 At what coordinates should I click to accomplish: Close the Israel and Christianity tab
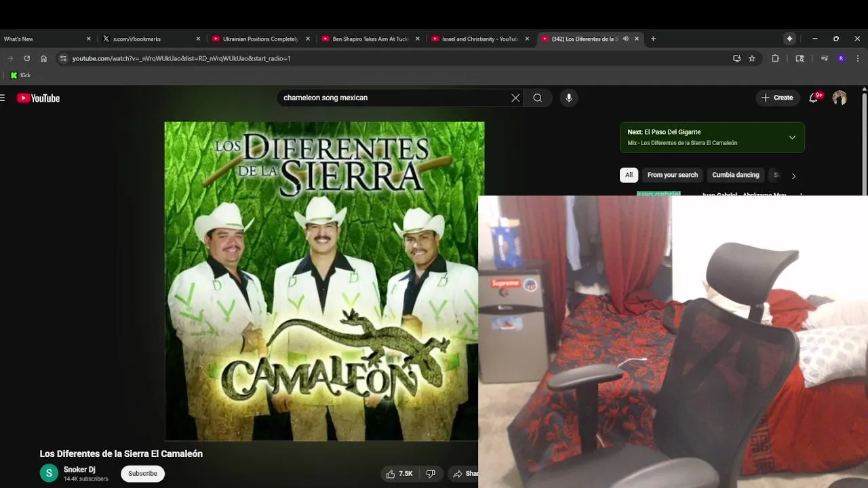[527, 39]
